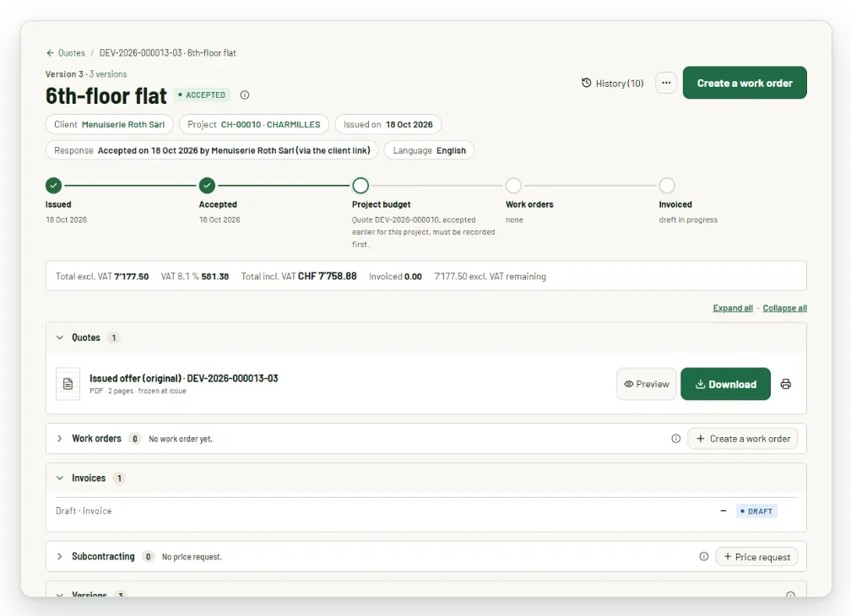
Task: Print the issued offer via printer icon
Action: point(786,384)
